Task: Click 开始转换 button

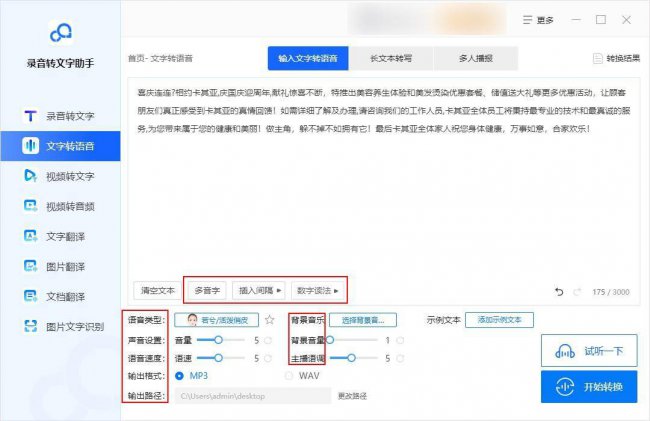Action: pyautogui.click(x=589, y=387)
